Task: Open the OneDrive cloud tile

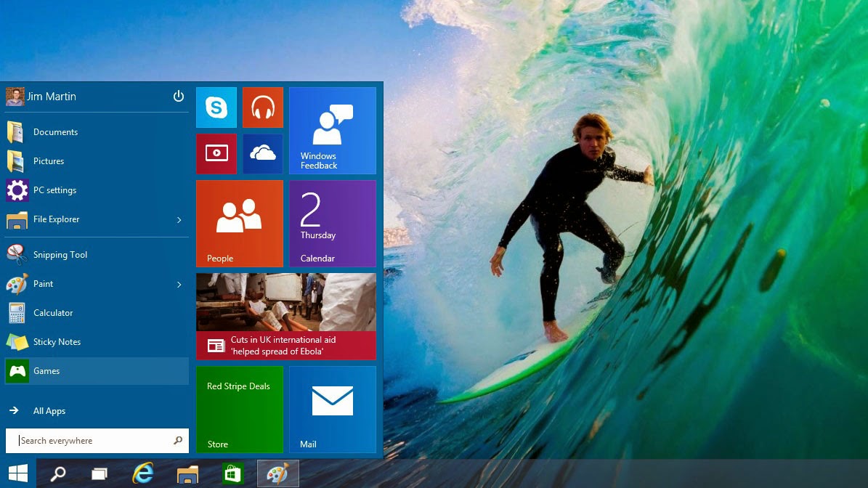Action: click(263, 154)
